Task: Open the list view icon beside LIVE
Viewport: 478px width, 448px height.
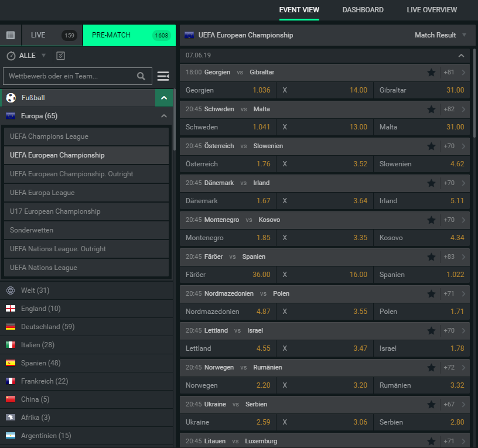Action: coord(11,35)
